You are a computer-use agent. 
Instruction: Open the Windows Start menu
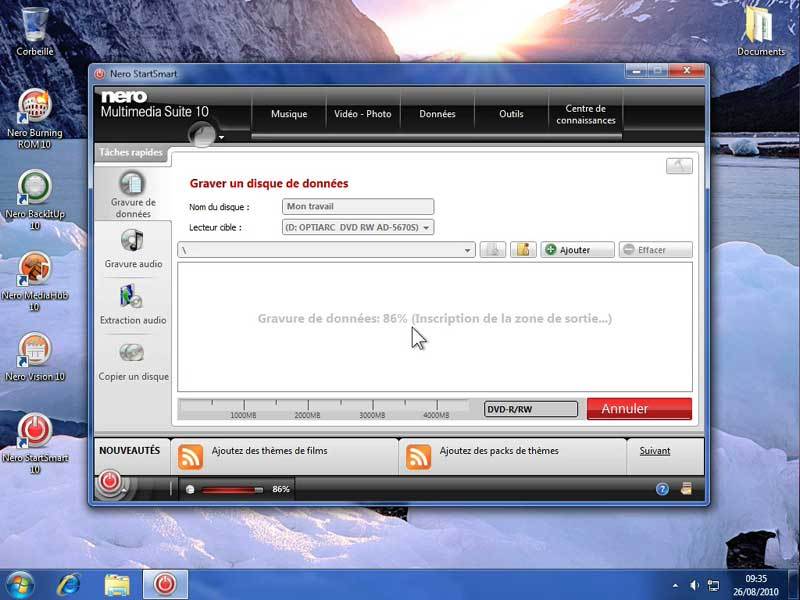(20, 585)
